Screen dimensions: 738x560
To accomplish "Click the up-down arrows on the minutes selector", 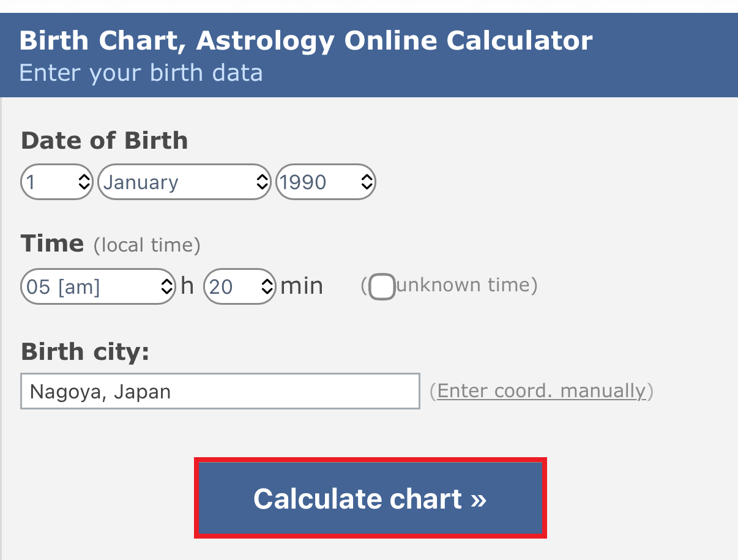I will (267, 286).
